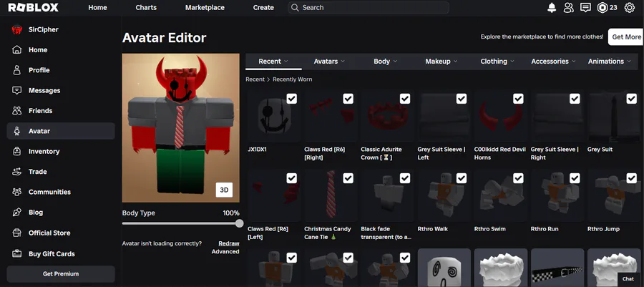Select the Rthro Swim animation thumbnail
The width and height of the screenshot is (644, 287).
(501, 196)
